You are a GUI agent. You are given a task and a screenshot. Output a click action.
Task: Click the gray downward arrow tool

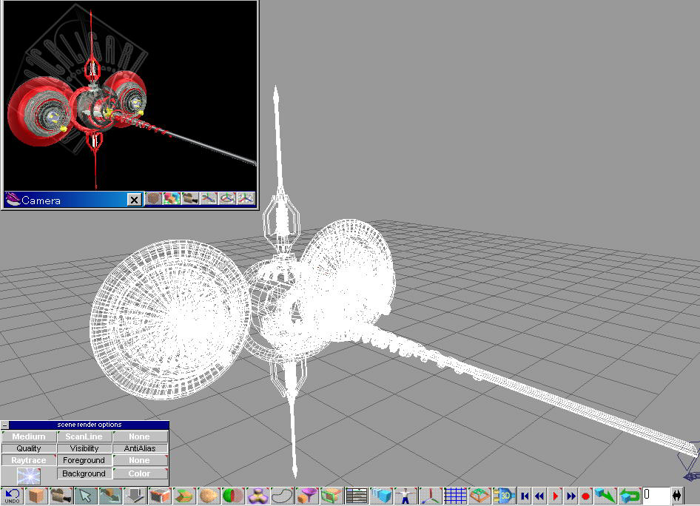135,496
